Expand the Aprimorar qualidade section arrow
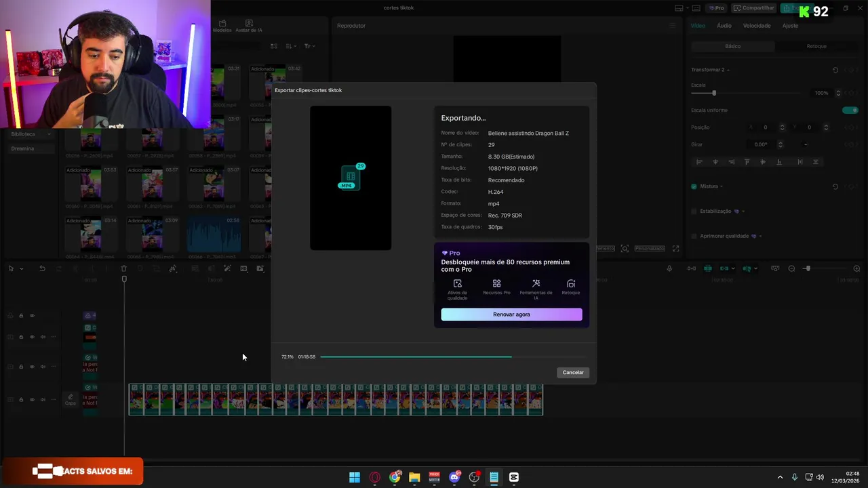 click(x=760, y=236)
